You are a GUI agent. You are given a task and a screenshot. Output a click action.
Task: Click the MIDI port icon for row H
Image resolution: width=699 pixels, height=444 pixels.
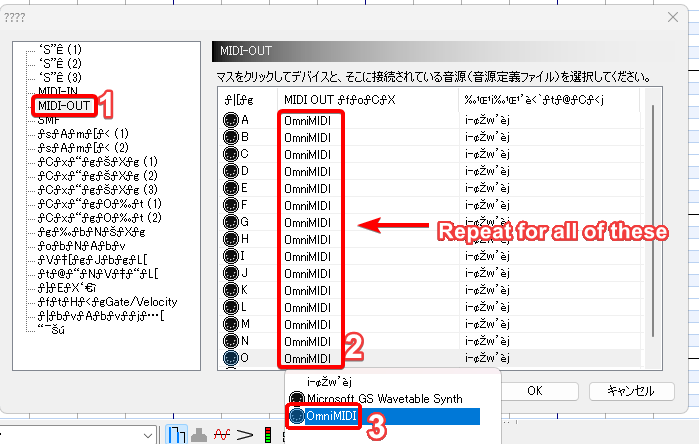pos(231,239)
